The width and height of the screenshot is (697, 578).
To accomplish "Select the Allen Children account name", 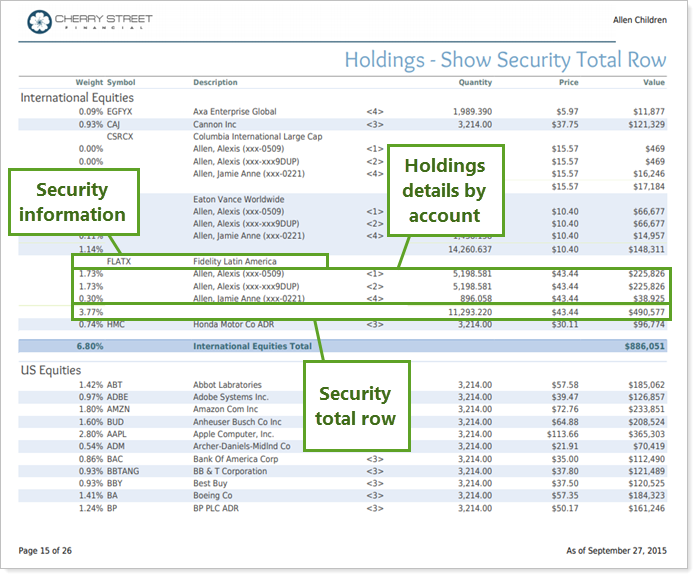I will pyautogui.click(x=639, y=20).
